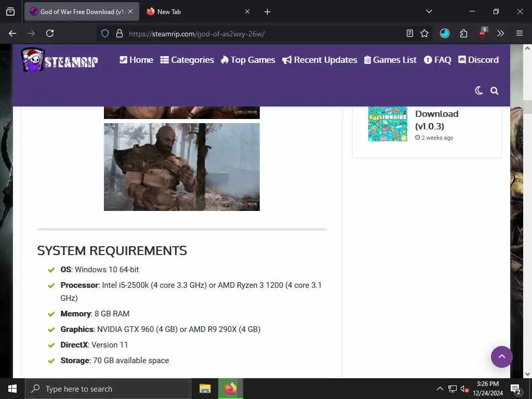Image resolution: width=532 pixels, height=399 pixels.
Task: Click the forward navigation arrow
Action: (x=31, y=33)
